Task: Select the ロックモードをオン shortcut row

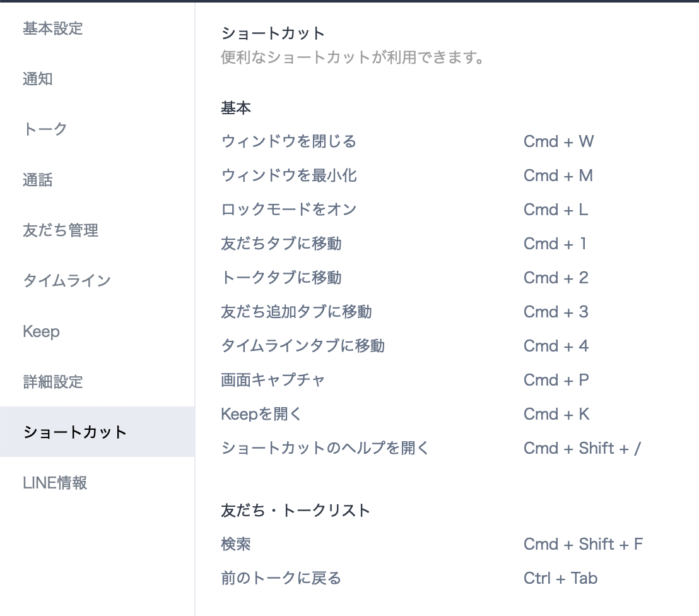Action: [288, 210]
